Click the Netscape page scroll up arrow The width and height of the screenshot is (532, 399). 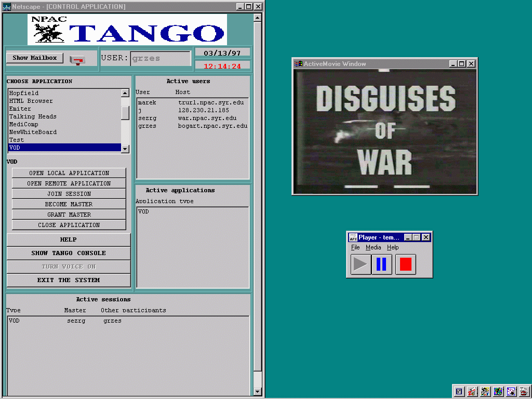(x=258, y=18)
